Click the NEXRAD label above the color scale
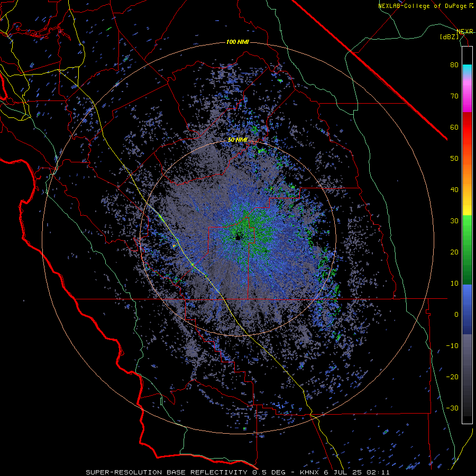This screenshot has height=476, width=476. pyautogui.click(x=464, y=31)
